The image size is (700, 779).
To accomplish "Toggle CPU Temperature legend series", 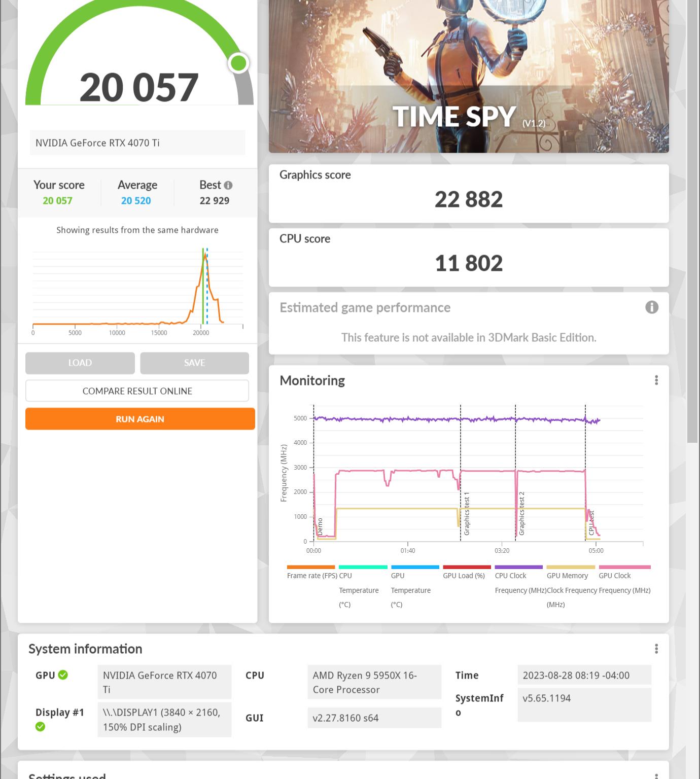I will pos(363,585).
